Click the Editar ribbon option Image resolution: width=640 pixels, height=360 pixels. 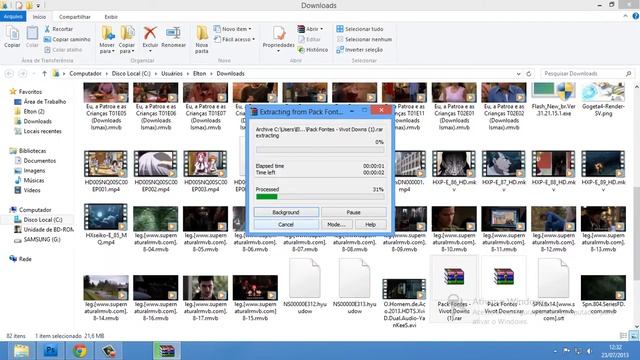pos(309,39)
